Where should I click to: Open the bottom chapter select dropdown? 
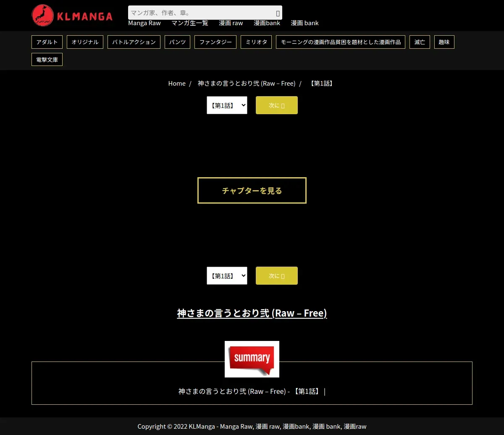(x=227, y=276)
